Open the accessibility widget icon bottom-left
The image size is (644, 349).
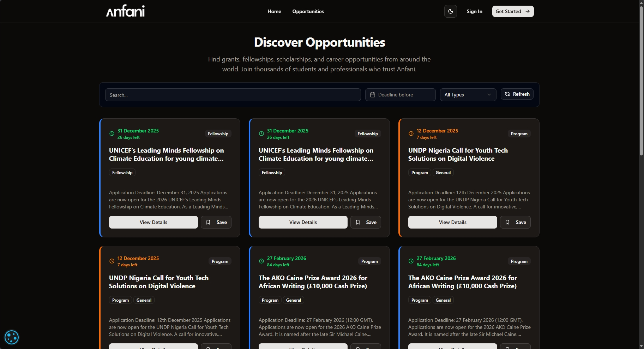12,337
